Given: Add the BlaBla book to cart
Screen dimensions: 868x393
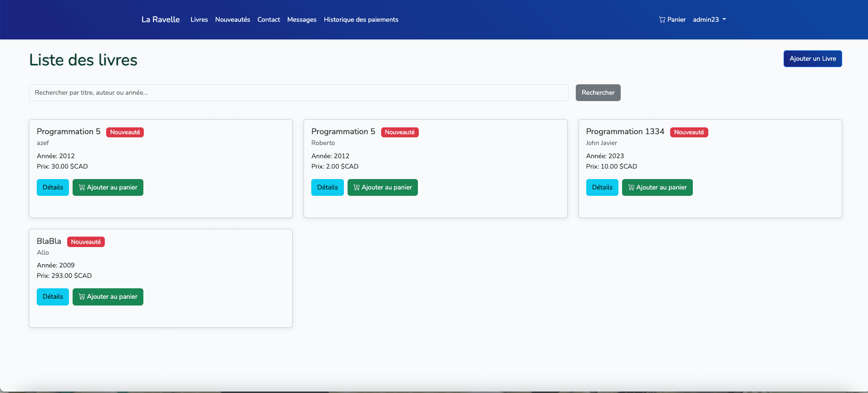Looking at the screenshot, I should pos(108,297).
